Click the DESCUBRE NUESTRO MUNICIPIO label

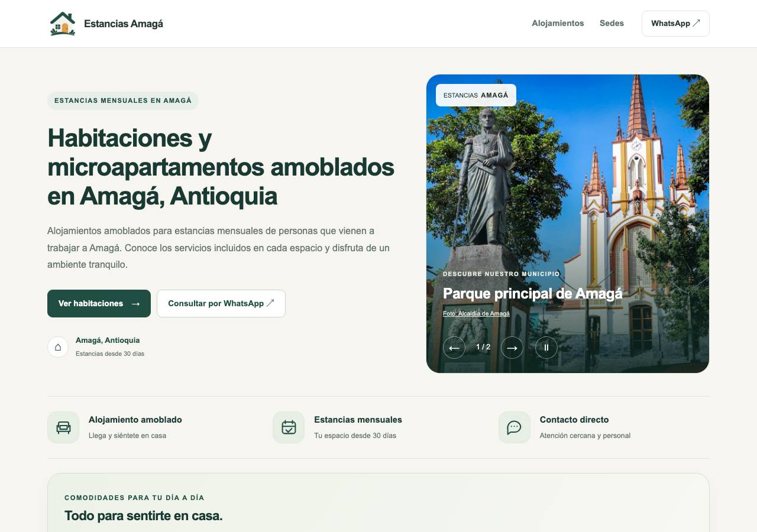coord(502,274)
